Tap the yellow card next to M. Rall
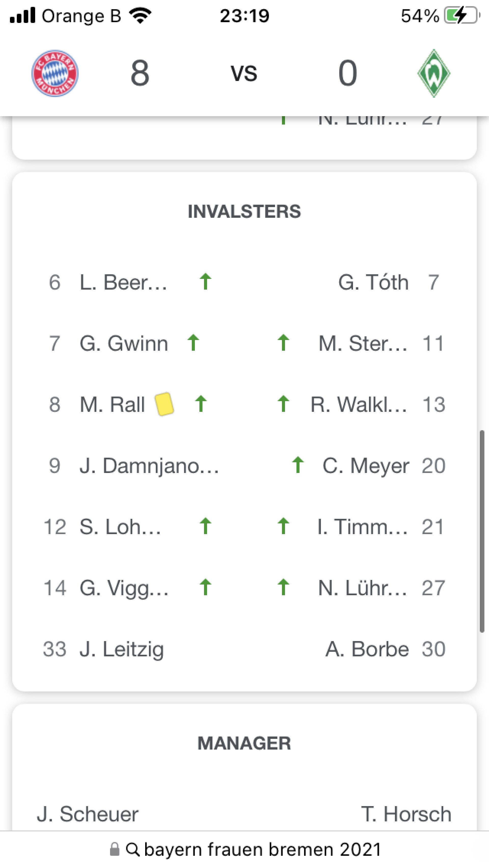Image resolution: width=489 pixels, height=868 pixels. [x=164, y=404]
